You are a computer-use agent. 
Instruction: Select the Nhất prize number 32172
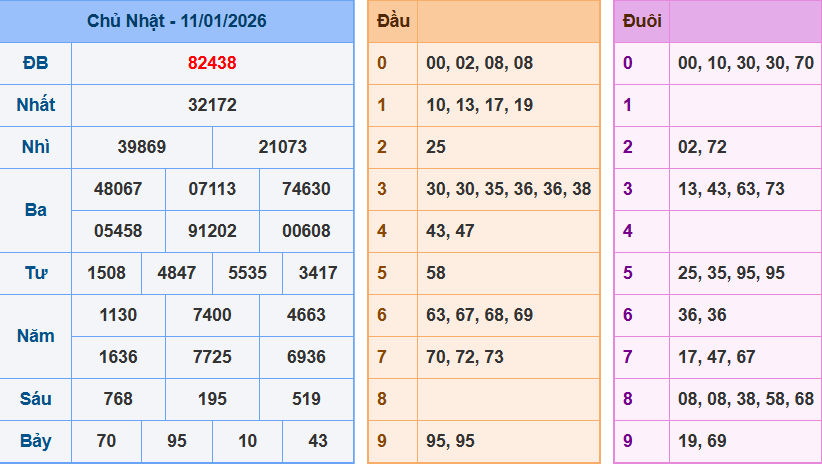(212, 105)
